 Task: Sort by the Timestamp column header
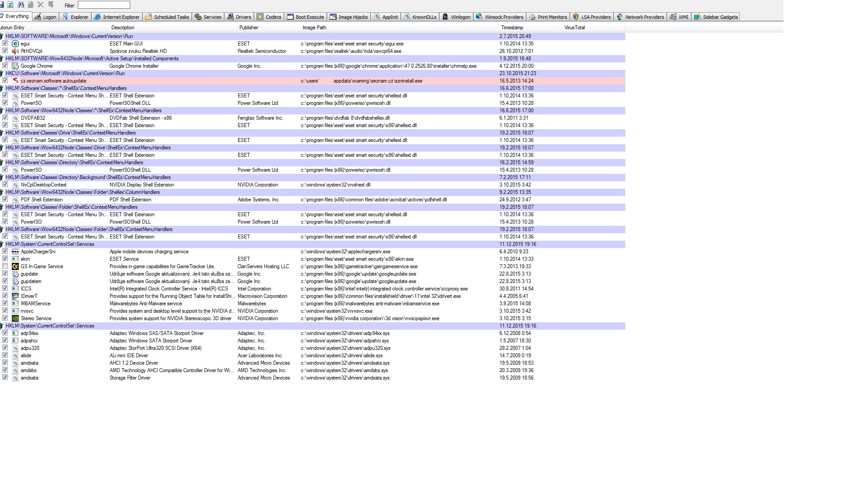click(x=512, y=28)
